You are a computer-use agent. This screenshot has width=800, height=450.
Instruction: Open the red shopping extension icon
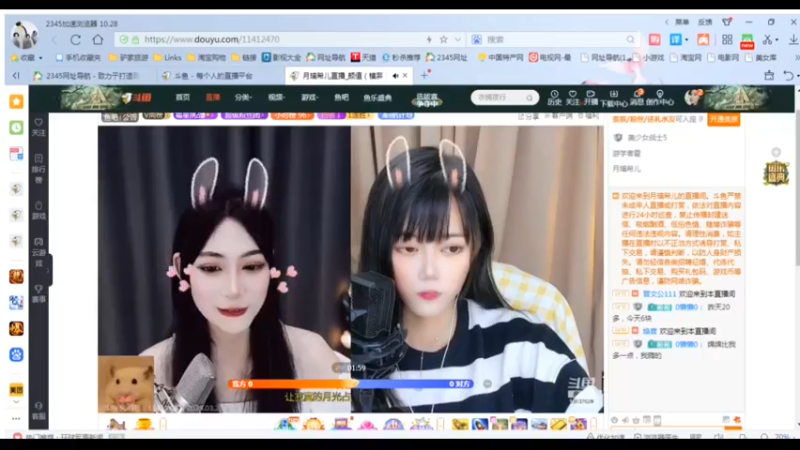(655, 39)
